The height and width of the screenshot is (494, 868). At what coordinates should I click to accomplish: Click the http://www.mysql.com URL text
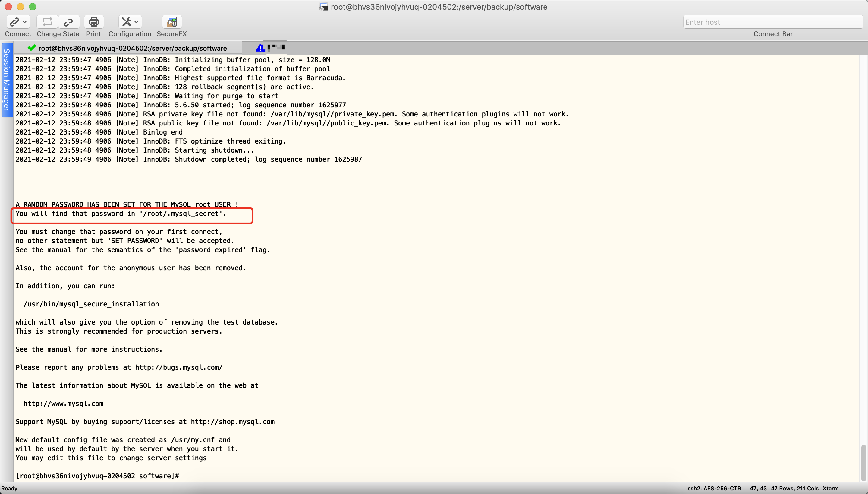[63, 404]
